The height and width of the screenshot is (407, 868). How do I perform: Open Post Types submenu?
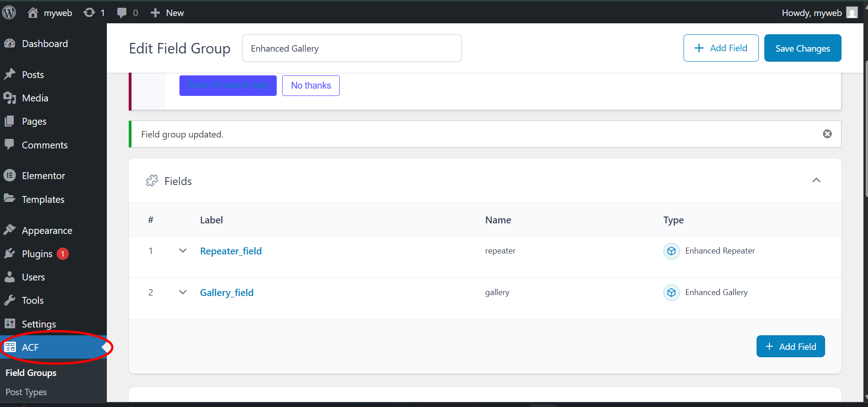[26, 392]
